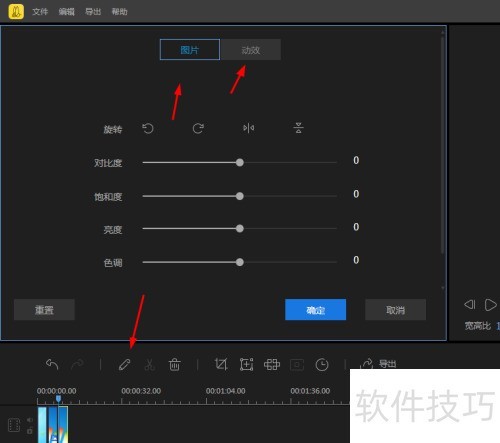Click the 重置 reset button
This screenshot has width=500, height=443.
pos(44,310)
